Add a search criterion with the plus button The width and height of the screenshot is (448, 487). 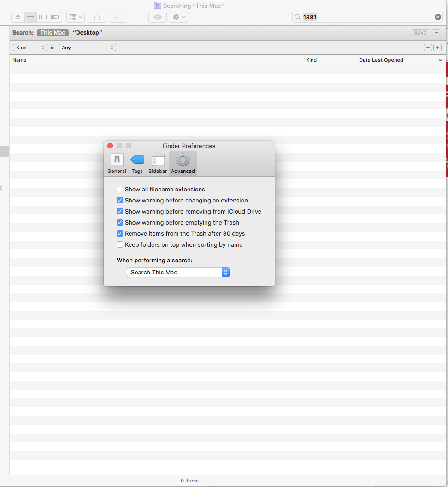pyautogui.click(x=437, y=47)
